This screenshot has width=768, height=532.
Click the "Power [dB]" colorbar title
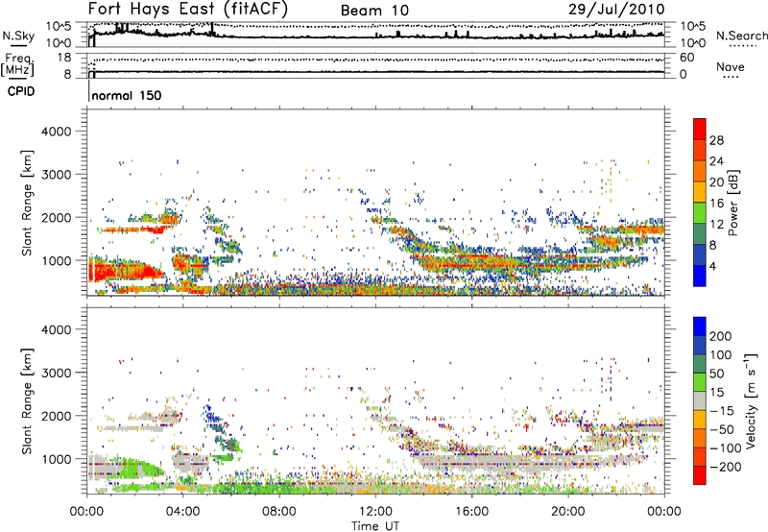[733, 203]
